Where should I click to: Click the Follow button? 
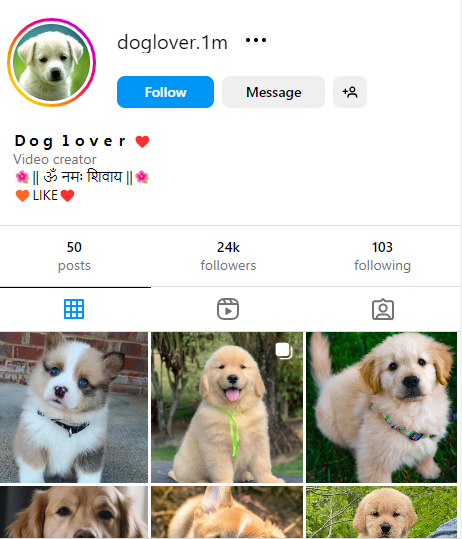click(x=165, y=92)
